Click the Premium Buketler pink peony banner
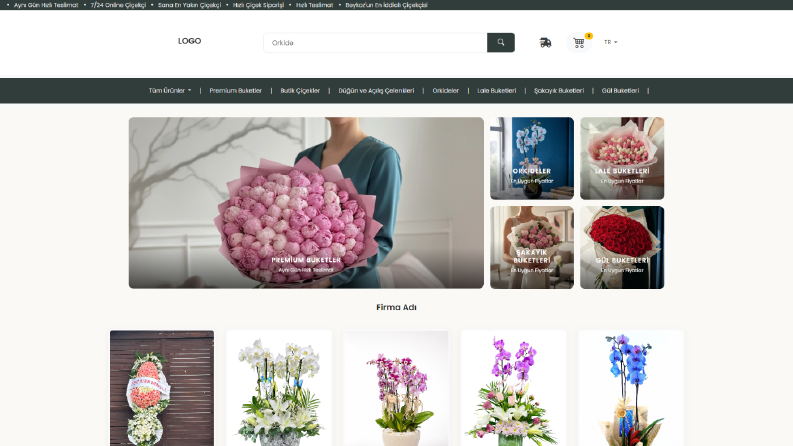 tap(306, 203)
